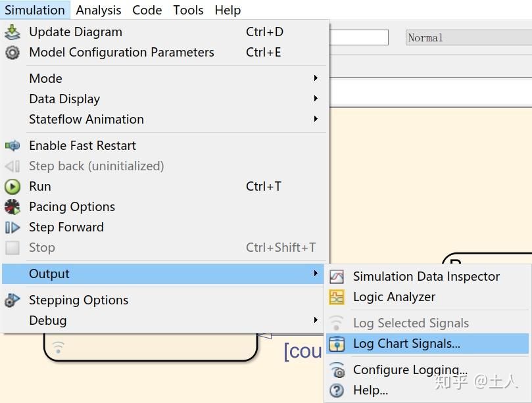Click the Update Diagram icon
Screen dimensions: 532x403
(x=12, y=32)
